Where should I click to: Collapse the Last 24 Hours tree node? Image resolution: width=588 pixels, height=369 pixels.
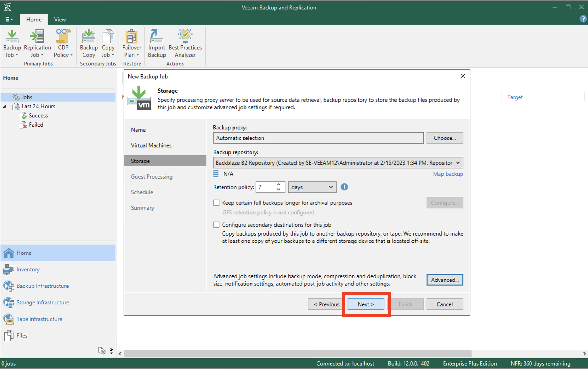[x=4, y=107]
